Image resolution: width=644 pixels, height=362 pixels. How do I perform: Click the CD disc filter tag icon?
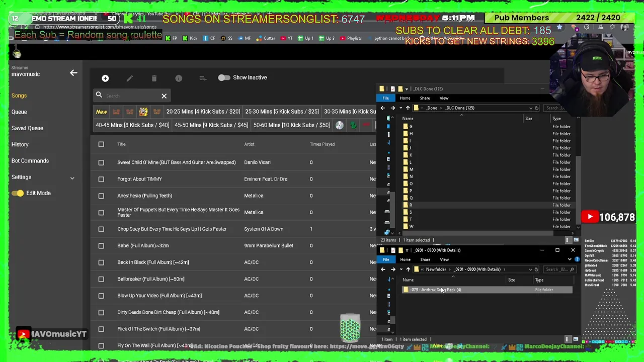tap(340, 125)
